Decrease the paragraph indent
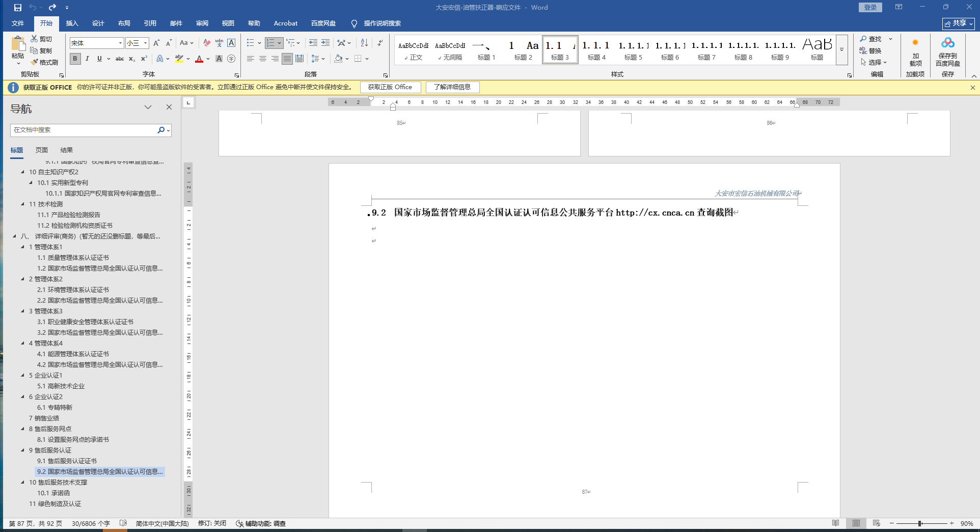 pyautogui.click(x=313, y=43)
